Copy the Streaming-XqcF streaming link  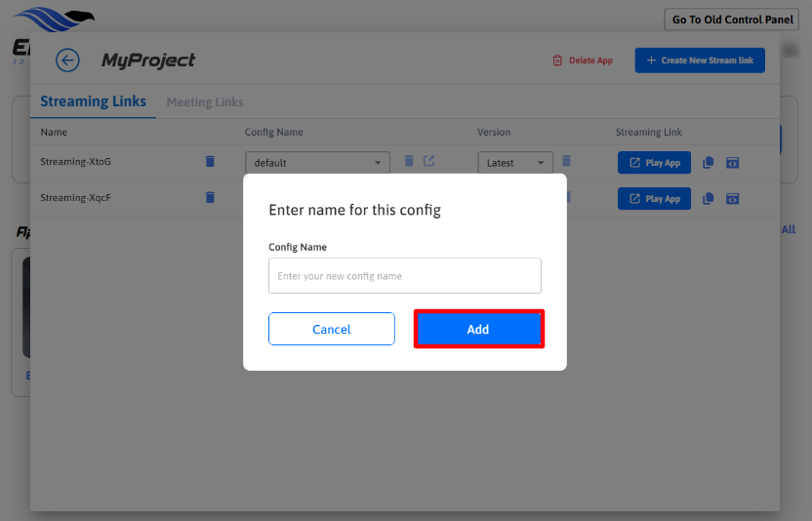(709, 199)
